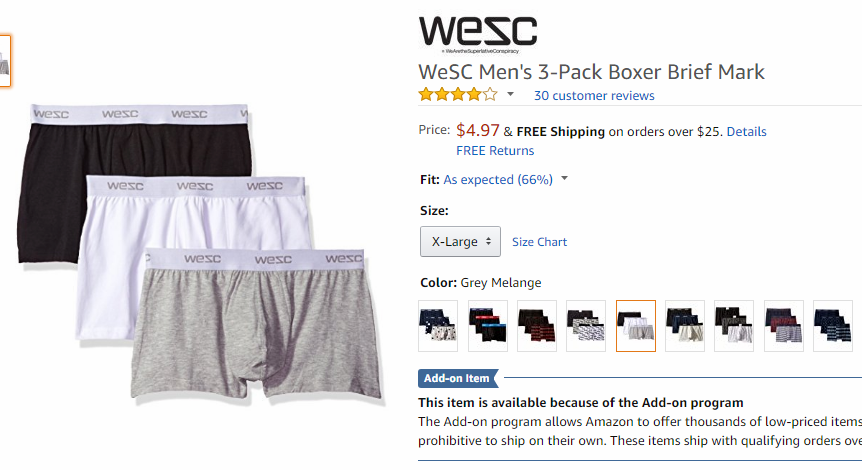Viewport: 862px width, 470px height.
Task: Choose the navy and star-print color swatch
Action: coord(438,326)
